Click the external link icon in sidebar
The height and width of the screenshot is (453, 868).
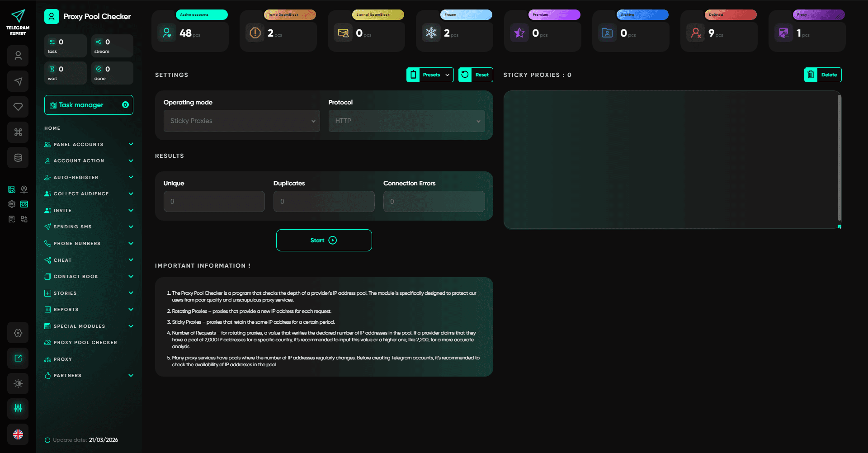click(18, 358)
